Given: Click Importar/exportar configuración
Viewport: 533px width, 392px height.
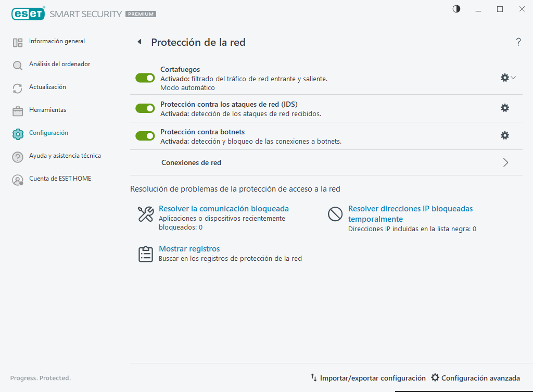Looking at the screenshot, I should click(368, 378).
